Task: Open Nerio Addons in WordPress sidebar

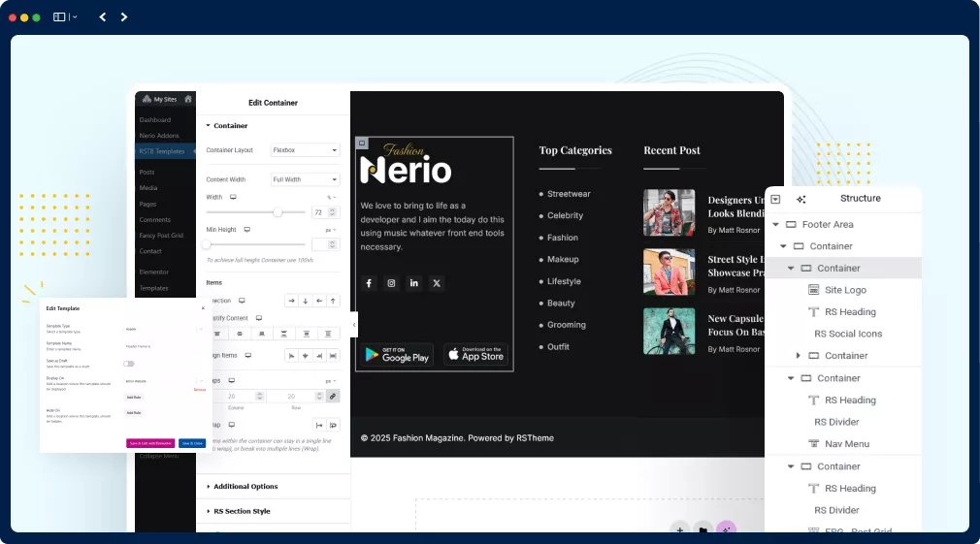Action: 159,136
